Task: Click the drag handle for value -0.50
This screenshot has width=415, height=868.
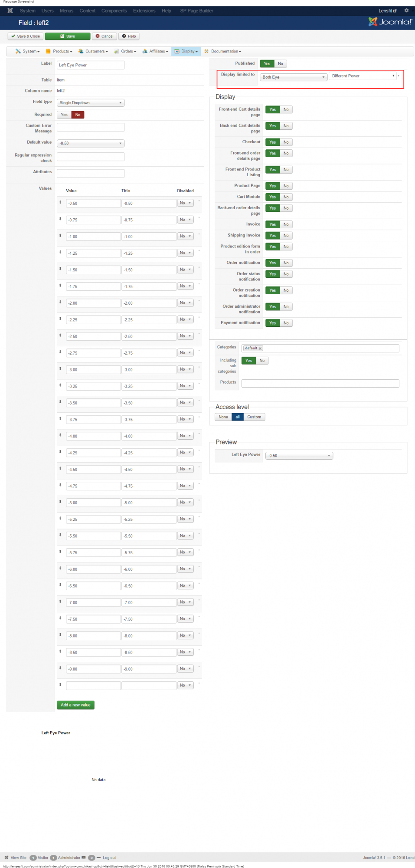Action: pyautogui.click(x=60, y=202)
